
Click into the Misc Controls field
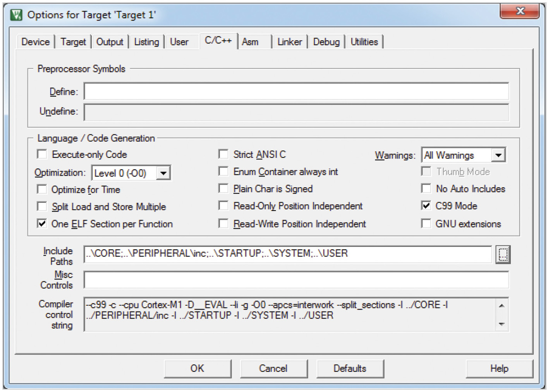[296, 280]
